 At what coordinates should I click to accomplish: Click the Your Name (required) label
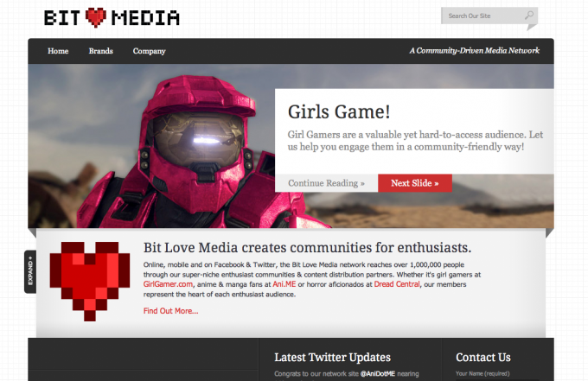[483, 373]
